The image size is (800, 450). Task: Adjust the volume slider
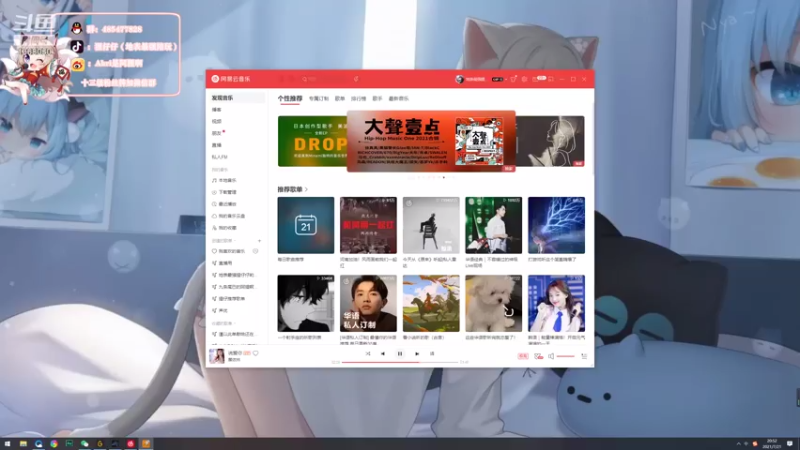(x=566, y=356)
